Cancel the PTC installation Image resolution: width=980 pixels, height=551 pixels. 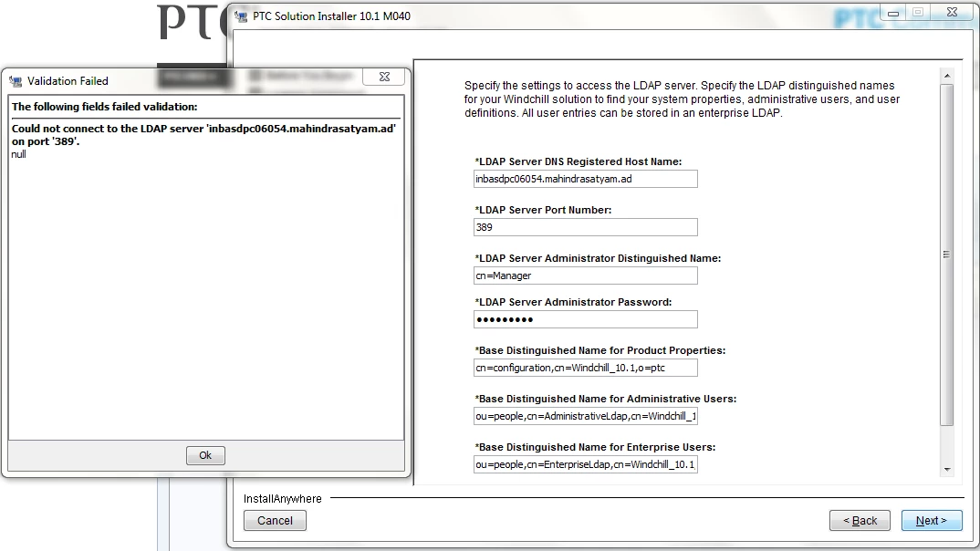click(x=275, y=520)
